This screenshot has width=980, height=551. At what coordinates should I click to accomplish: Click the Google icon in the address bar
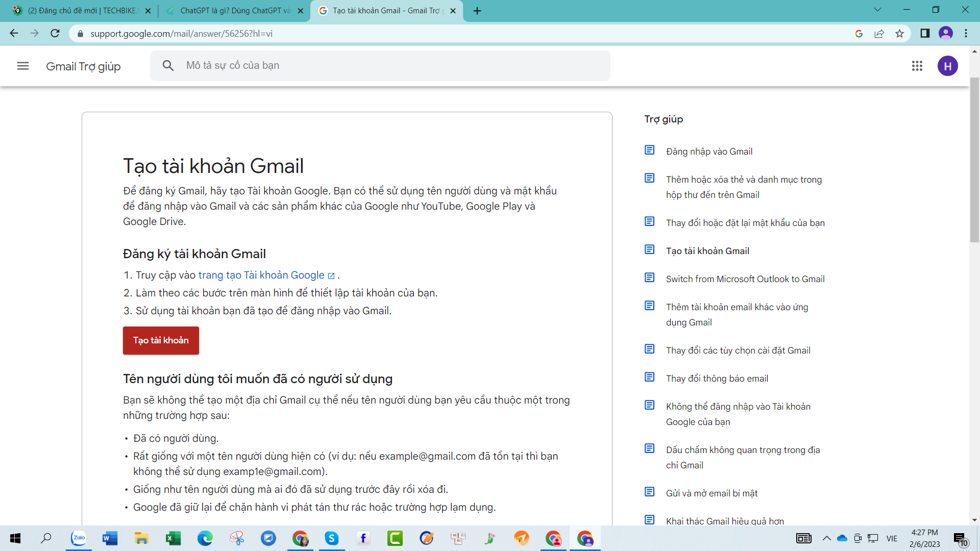(x=859, y=34)
